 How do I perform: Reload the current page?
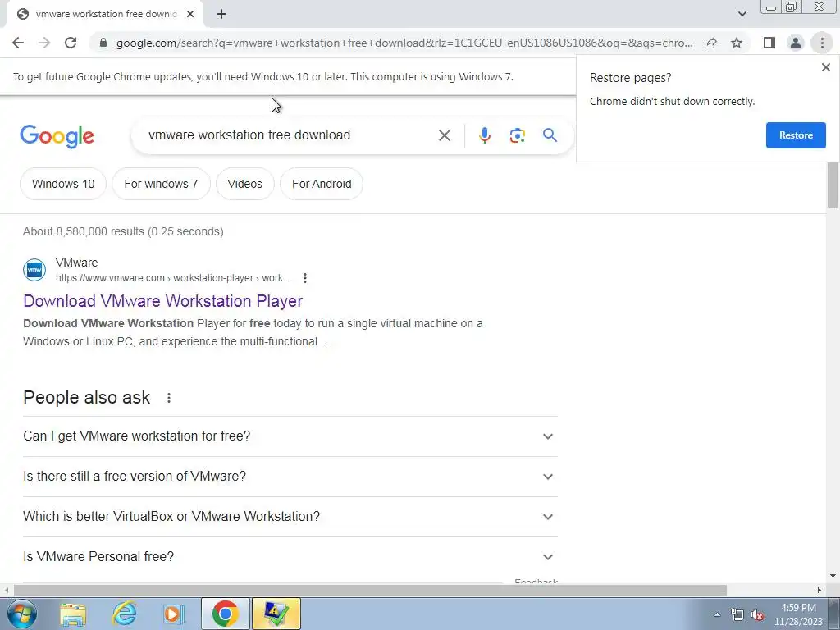pyautogui.click(x=71, y=43)
